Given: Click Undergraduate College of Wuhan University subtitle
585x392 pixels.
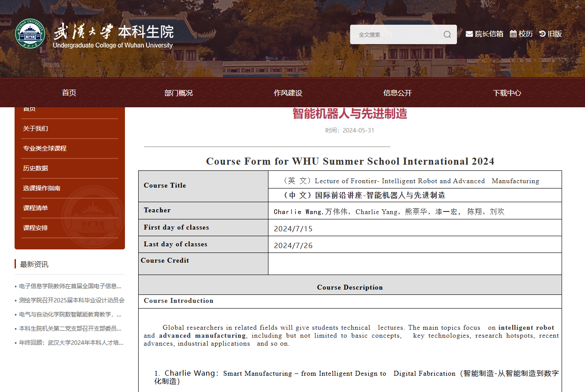Looking at the screenshot, I should click(x=113, y=45).
